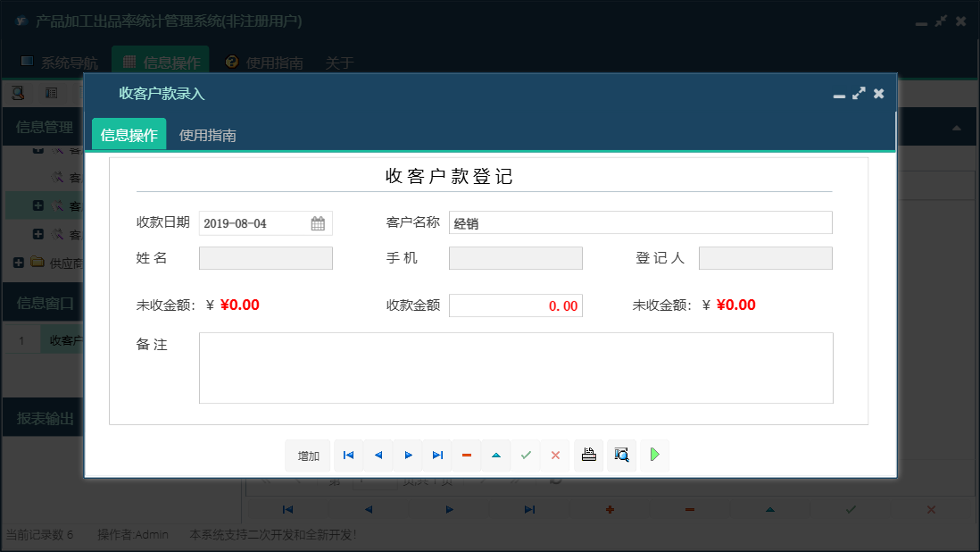The height and width of the screenshot is (552, 980).
Task: Select the edit record triangle icon
Action: 496,456
